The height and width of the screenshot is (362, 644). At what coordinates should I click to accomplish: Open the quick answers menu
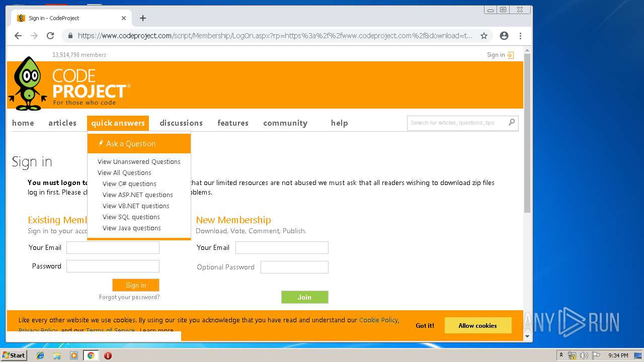pyautogui.click(x=118, y=123)
